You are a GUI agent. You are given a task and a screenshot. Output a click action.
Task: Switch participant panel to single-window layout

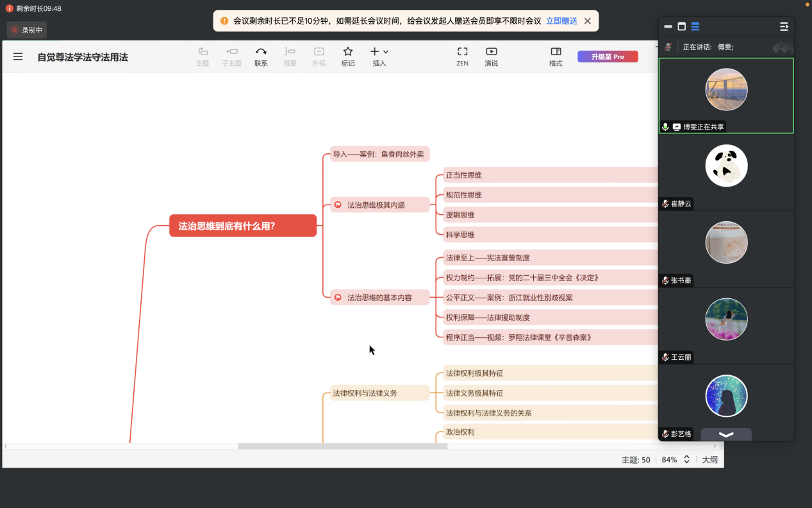[x=682, y=26]
